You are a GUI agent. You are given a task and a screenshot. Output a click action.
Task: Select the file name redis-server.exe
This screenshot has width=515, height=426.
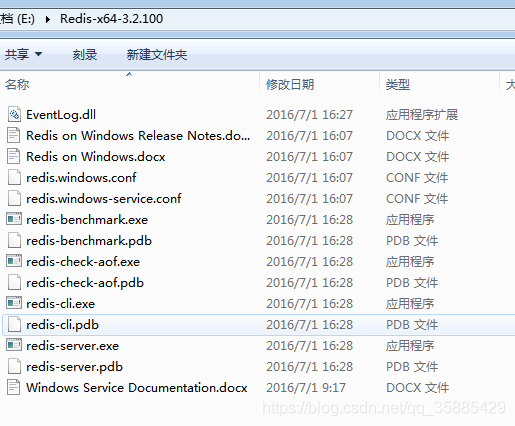pos(73,346)
